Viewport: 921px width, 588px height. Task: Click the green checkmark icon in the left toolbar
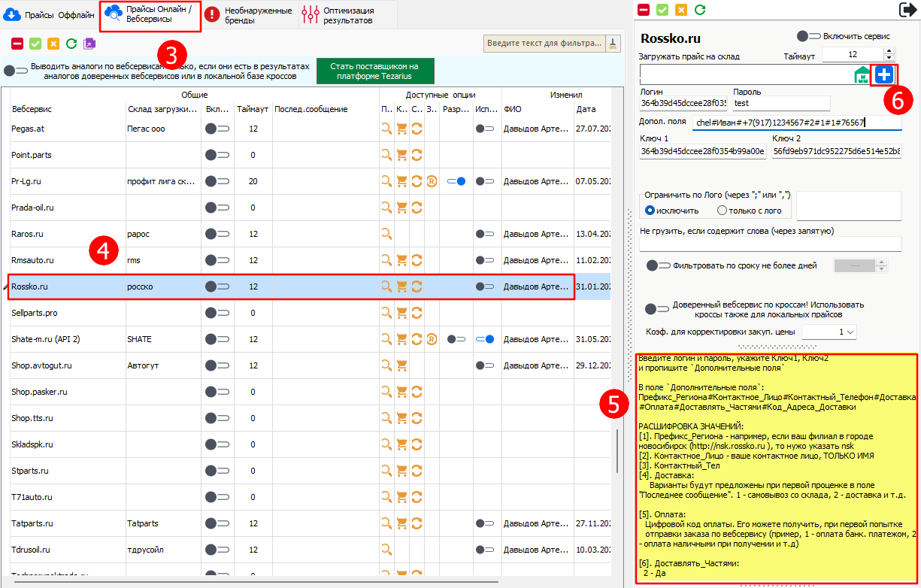point(35,44)
